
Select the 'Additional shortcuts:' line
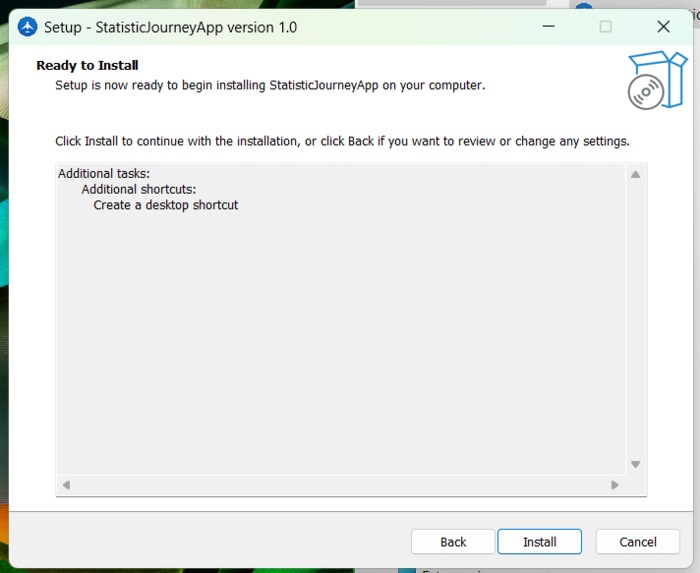pyautogui.click(x=138, y=189)
